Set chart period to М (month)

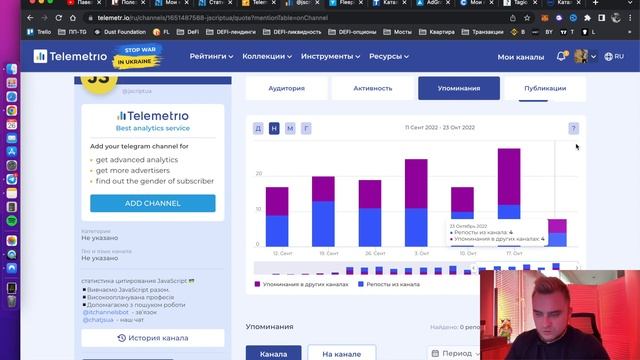click(290, 129)
